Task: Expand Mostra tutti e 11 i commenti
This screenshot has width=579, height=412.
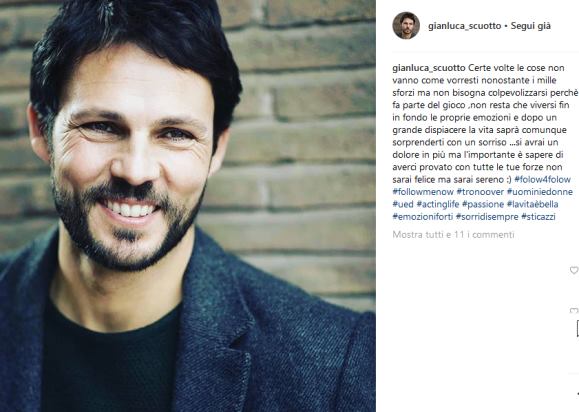Action: pos(453,234)
